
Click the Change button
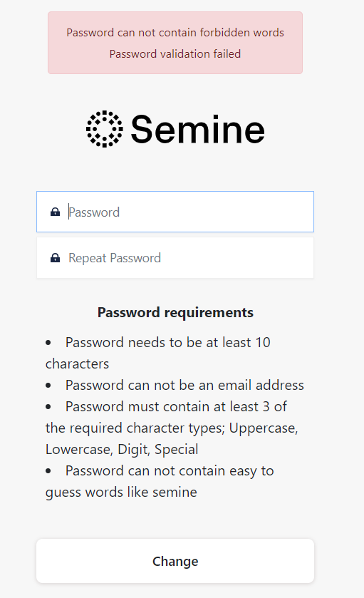(175, 561)
